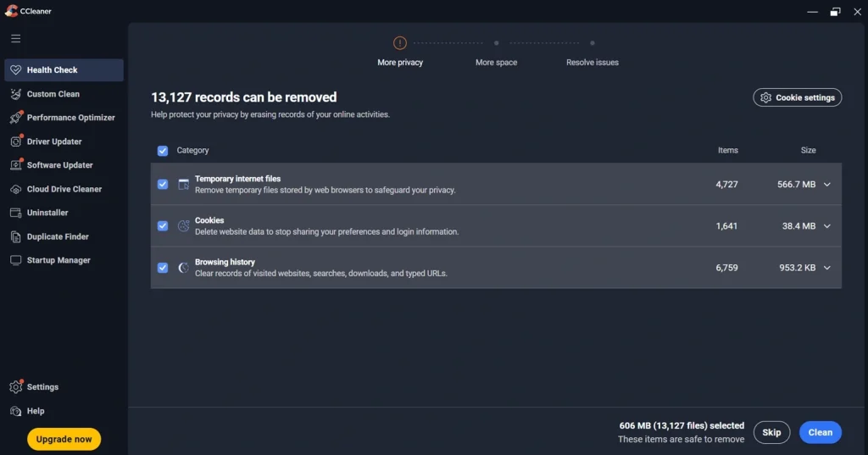Open Duplicate Finder in the sidebar
The width and height of the screenshot is (868, 455).
point(64,237)
